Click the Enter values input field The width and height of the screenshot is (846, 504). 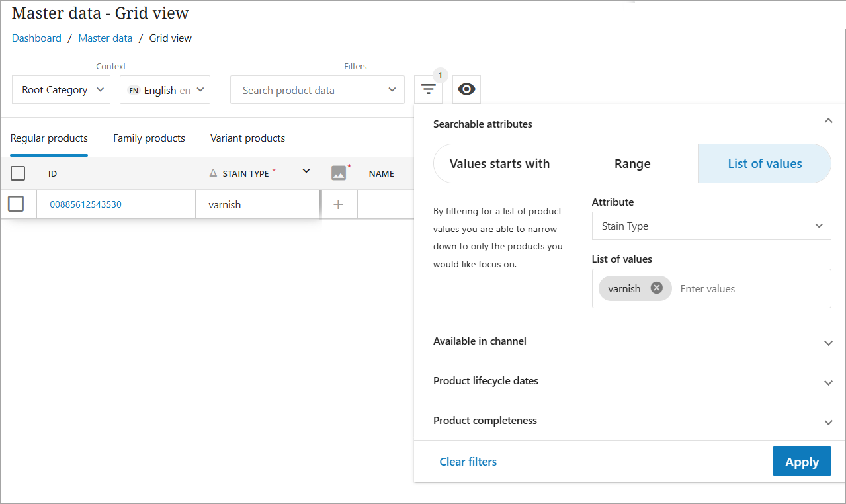(747, 289)
